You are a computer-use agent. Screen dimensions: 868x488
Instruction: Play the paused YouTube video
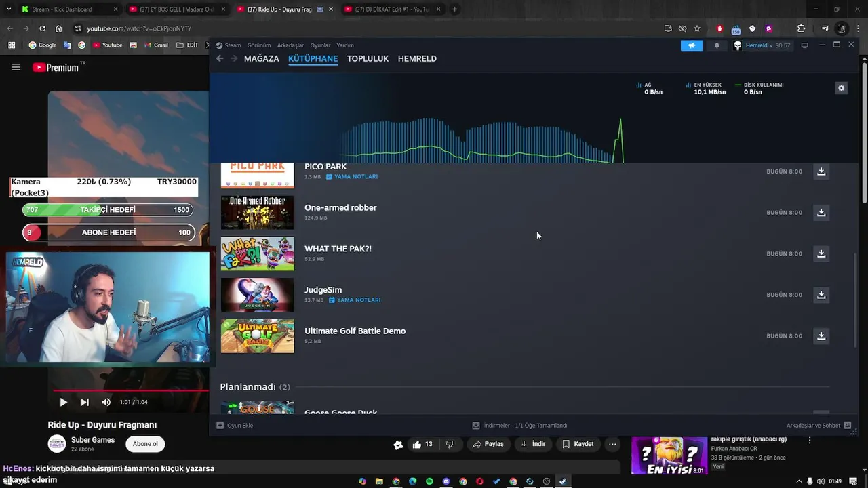63,402
